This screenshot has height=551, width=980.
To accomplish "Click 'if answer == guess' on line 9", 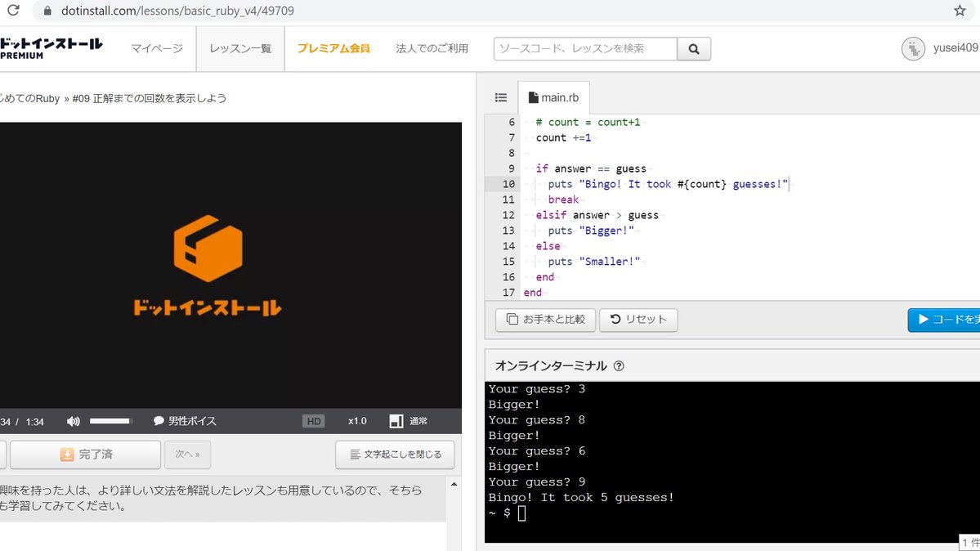I will [x=591, y=169].
